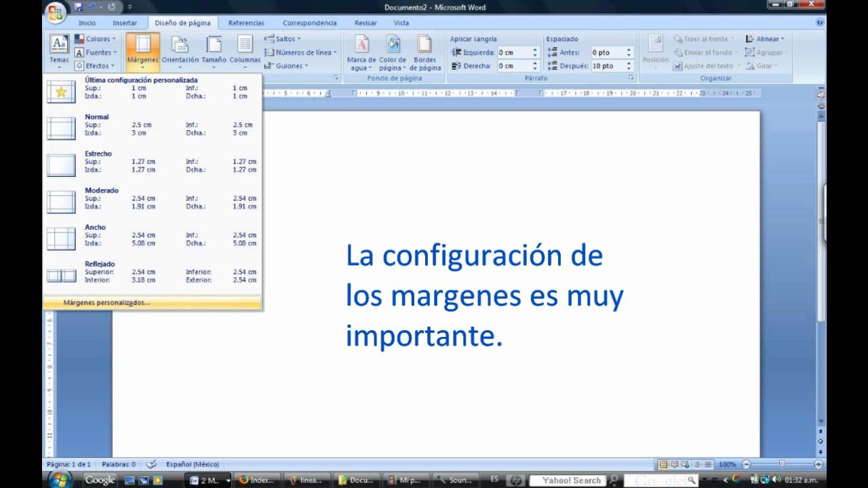Switch to print layout view icon

point(665,464)
